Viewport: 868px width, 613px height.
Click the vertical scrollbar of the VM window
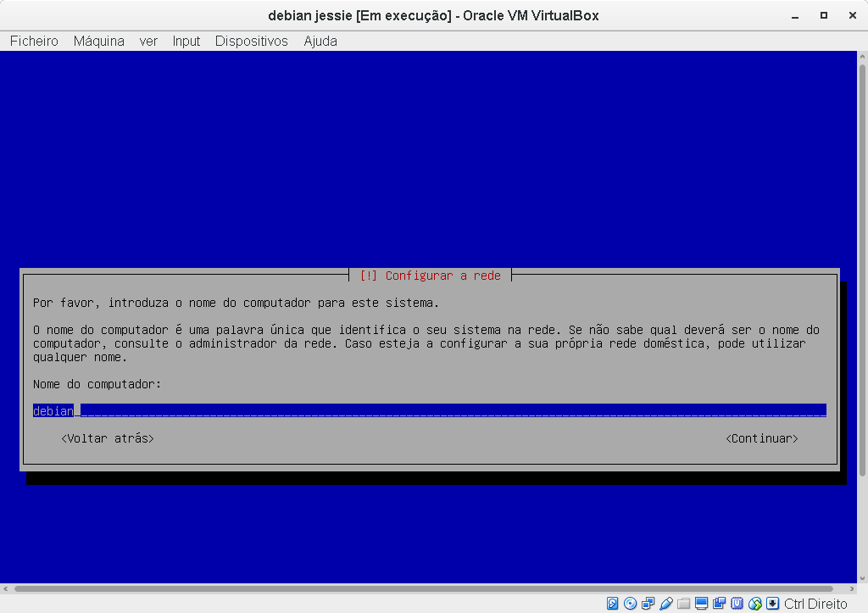coord(862,270)
